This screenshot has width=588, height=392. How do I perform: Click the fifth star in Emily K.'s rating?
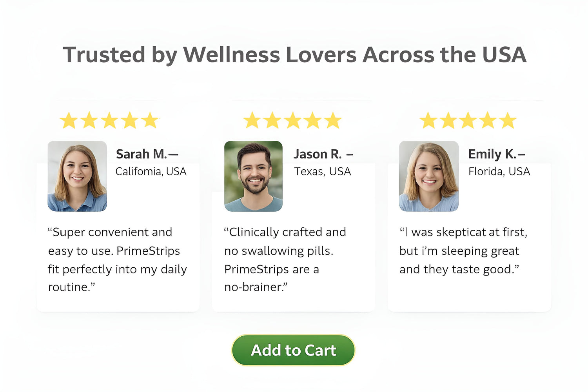click(508, 121)
